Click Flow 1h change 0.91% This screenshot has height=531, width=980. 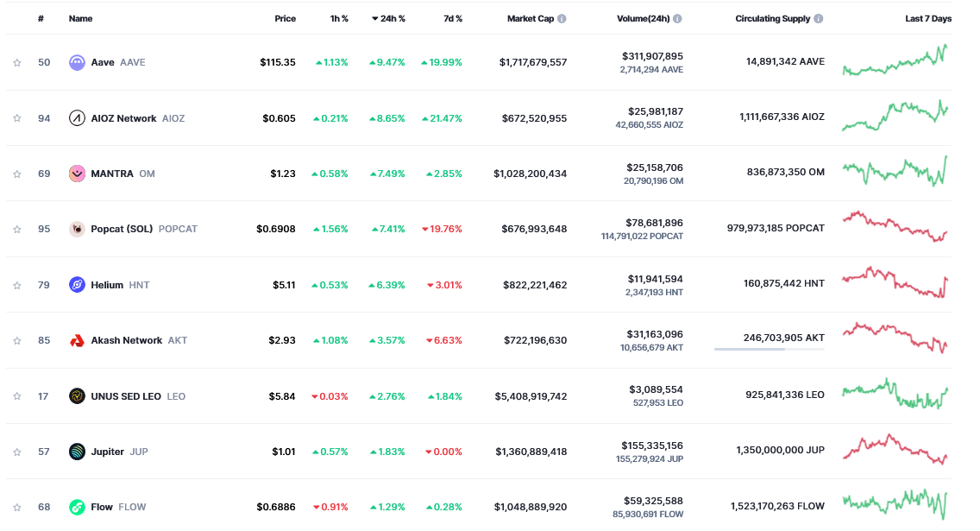[330, 507]
